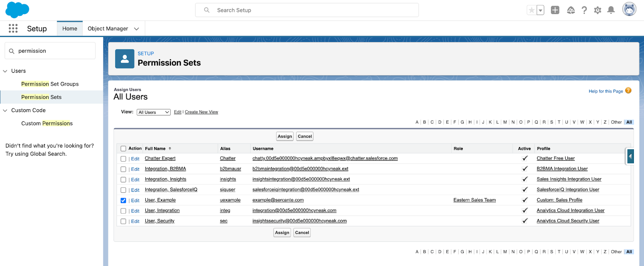Click the top Assign button
This screenshot has height=266, width=644.
(x=285, y=136)
